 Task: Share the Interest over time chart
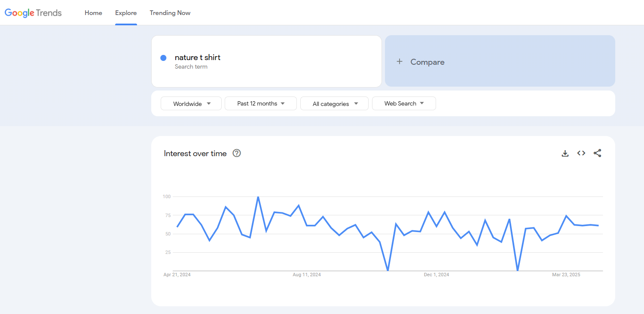pos(597,153)
